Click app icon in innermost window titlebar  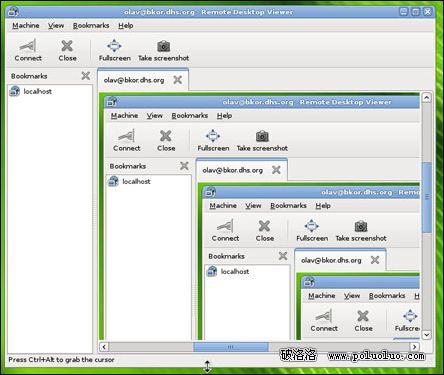(309, 282)
